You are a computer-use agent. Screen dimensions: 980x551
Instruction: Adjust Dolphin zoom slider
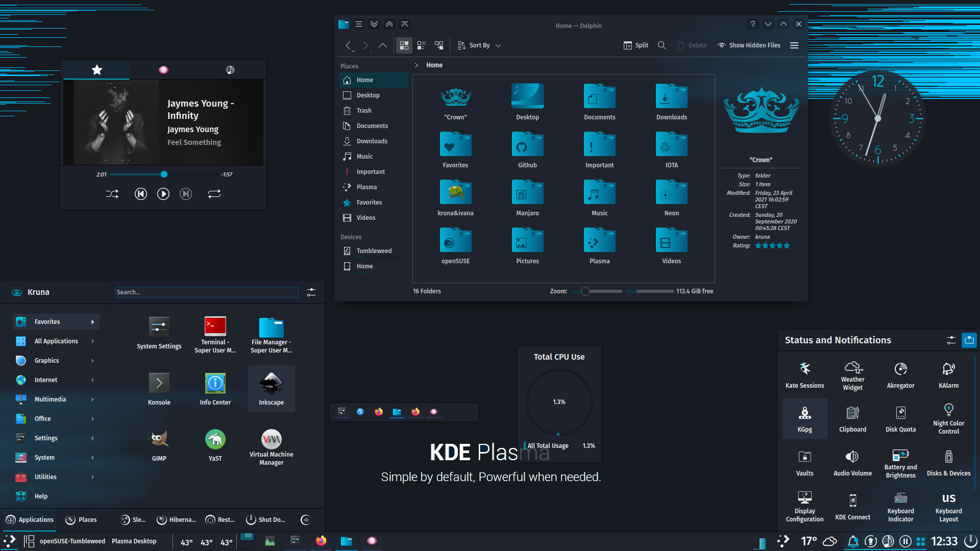(x=597, y=291)
